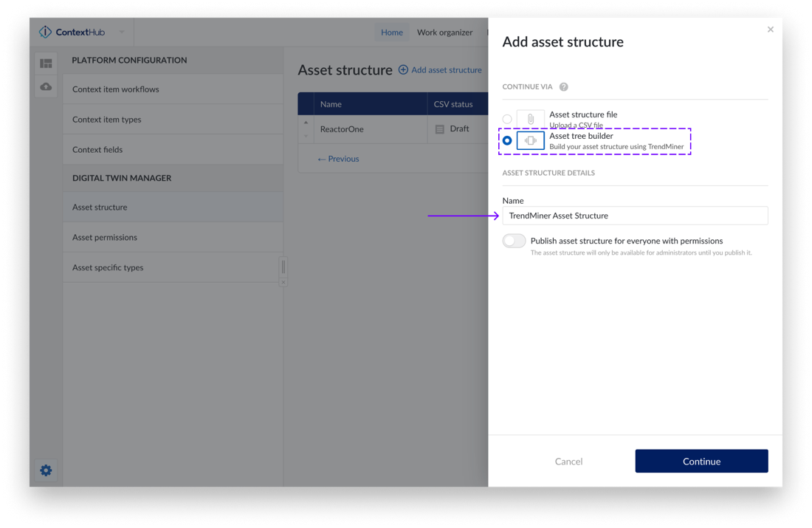
Task: Click the Cancel button
Action: coord(568,462)
